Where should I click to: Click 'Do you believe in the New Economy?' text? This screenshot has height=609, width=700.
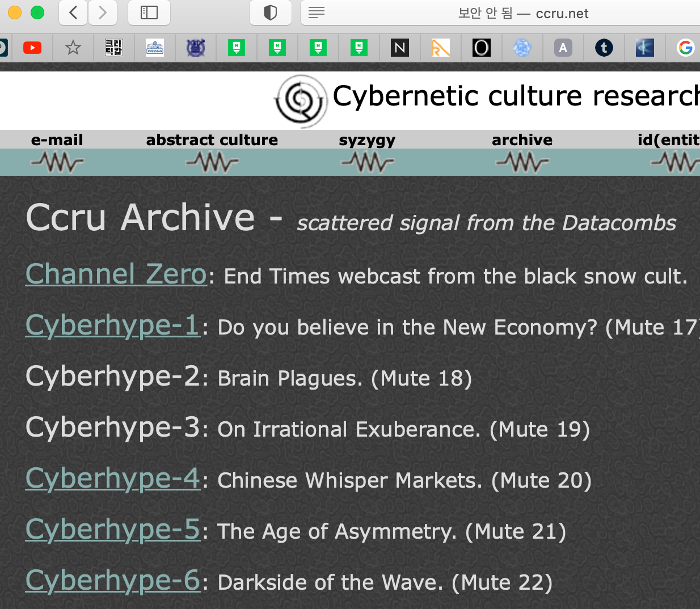tap(407, 328)
